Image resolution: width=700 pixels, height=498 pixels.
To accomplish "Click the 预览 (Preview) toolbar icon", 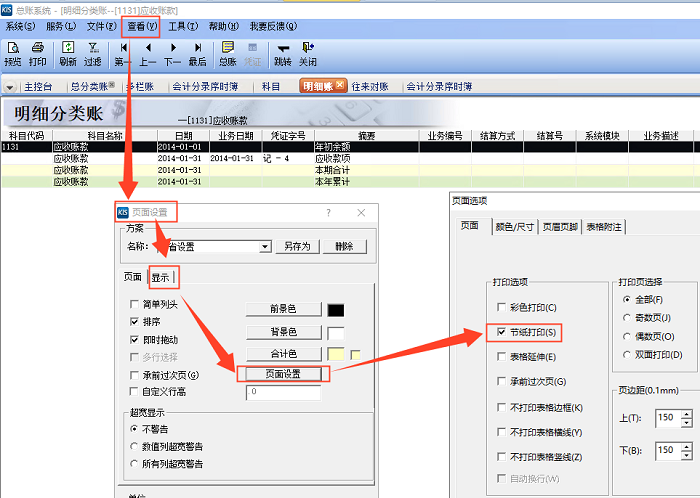I will 13,53.
